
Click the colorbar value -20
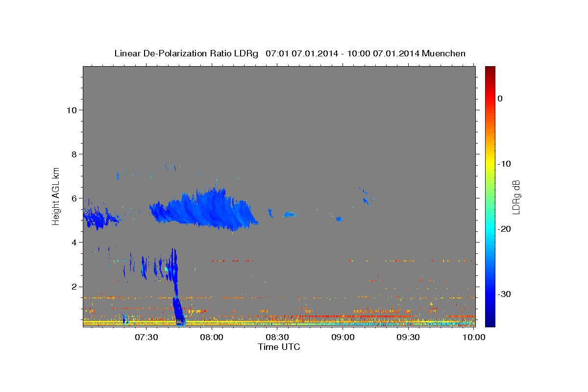[505, 229]
